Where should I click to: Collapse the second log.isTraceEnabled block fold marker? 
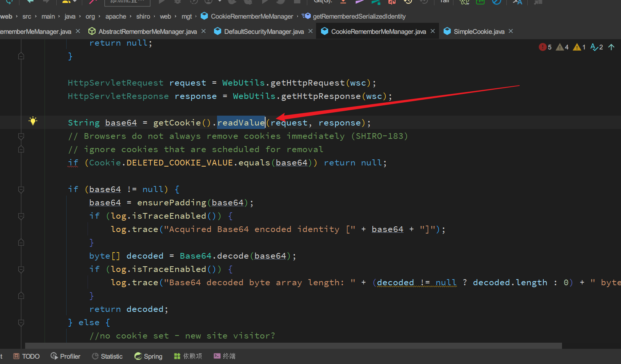coord(21,269)
